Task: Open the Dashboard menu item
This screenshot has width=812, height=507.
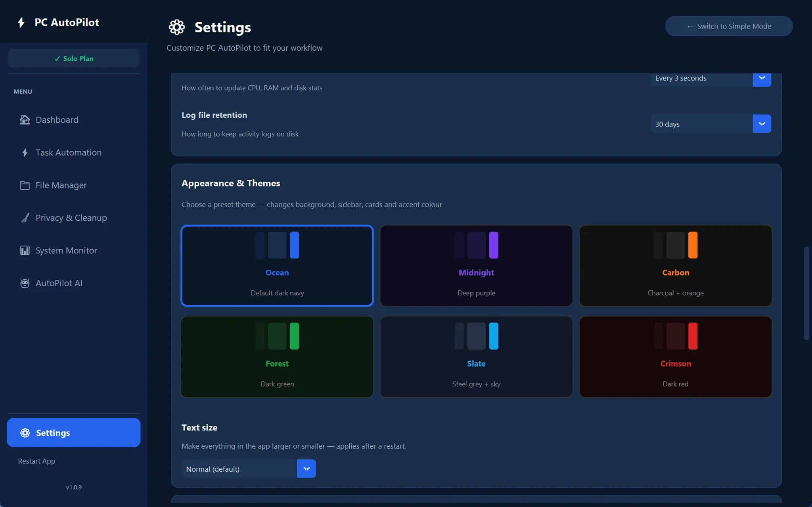Action: point(74,119)
